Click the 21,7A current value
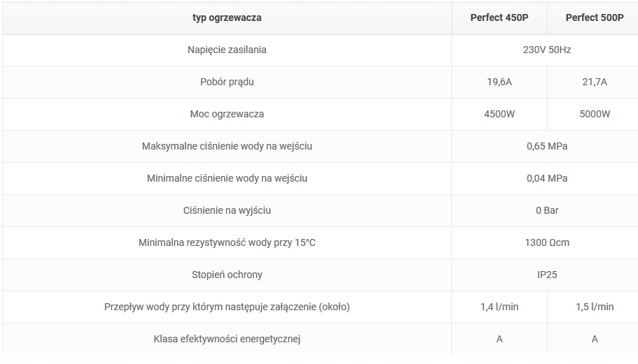This screenshot has width=638, height=364. coord(595,82)
